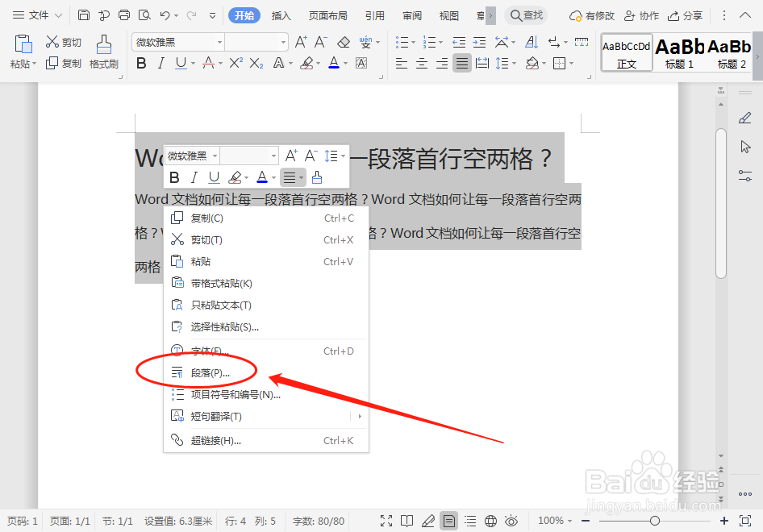Apply the 标题 1 style
This screenshot has width=763, height=532.
click(679, 52)
